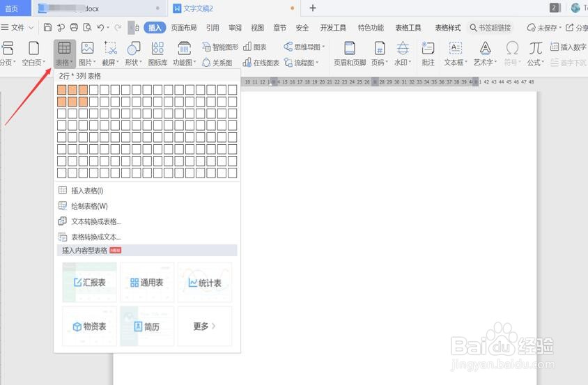Select the 通用表 table template

[147, 282]
